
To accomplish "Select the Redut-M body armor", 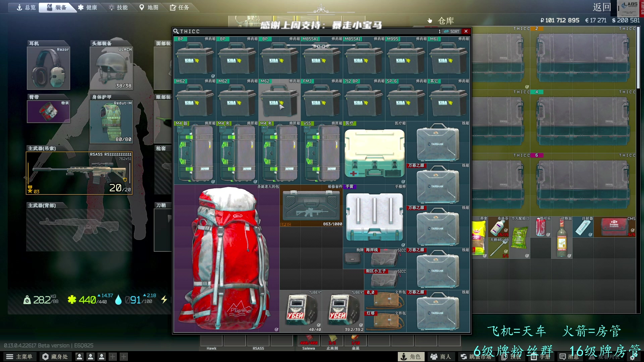I will [111, 122].
